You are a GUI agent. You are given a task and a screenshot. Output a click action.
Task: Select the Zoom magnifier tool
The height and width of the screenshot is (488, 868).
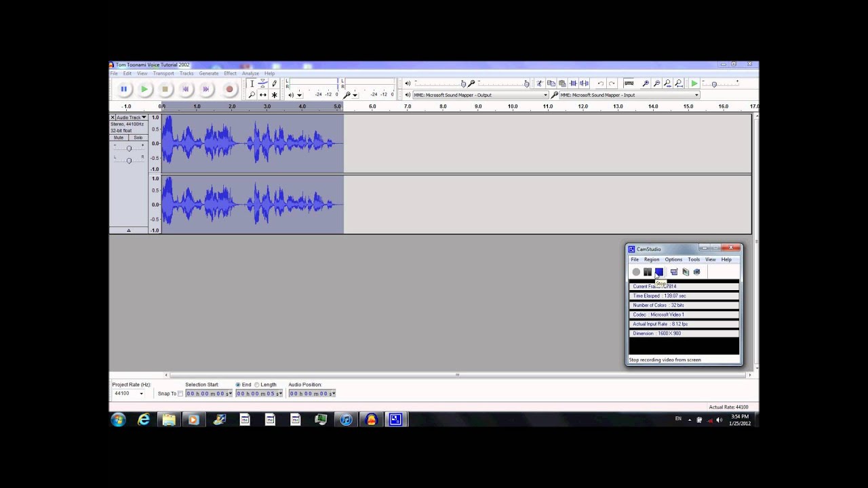coord(252,95)
